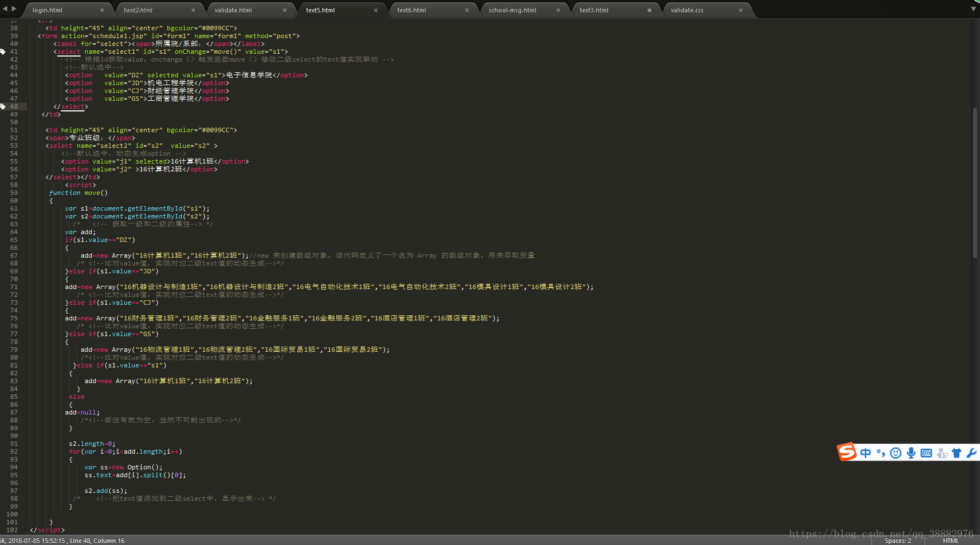Click the option value="GS" line

(147, 99)
